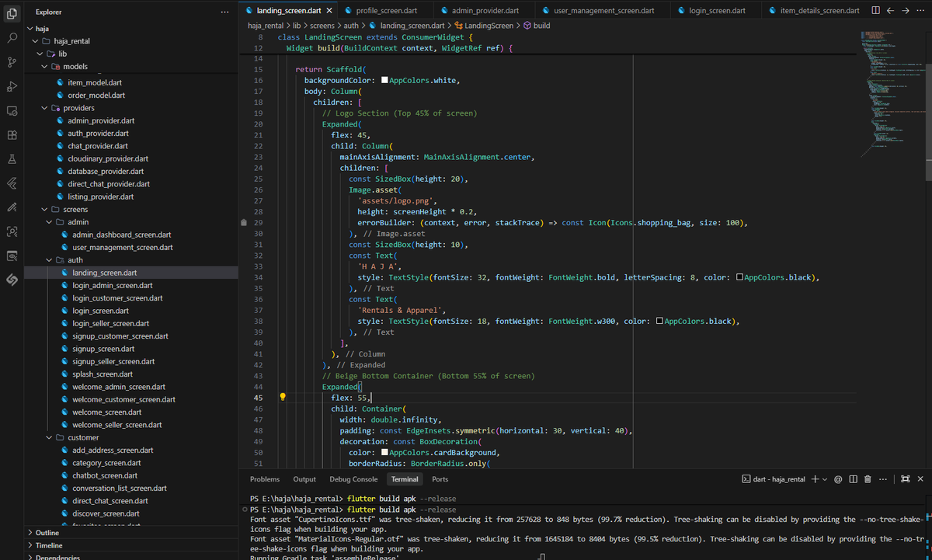This screenshot has width=932, height=560.
Task: Click AppColors.black swatch on line 38
Action: (659, 321)
